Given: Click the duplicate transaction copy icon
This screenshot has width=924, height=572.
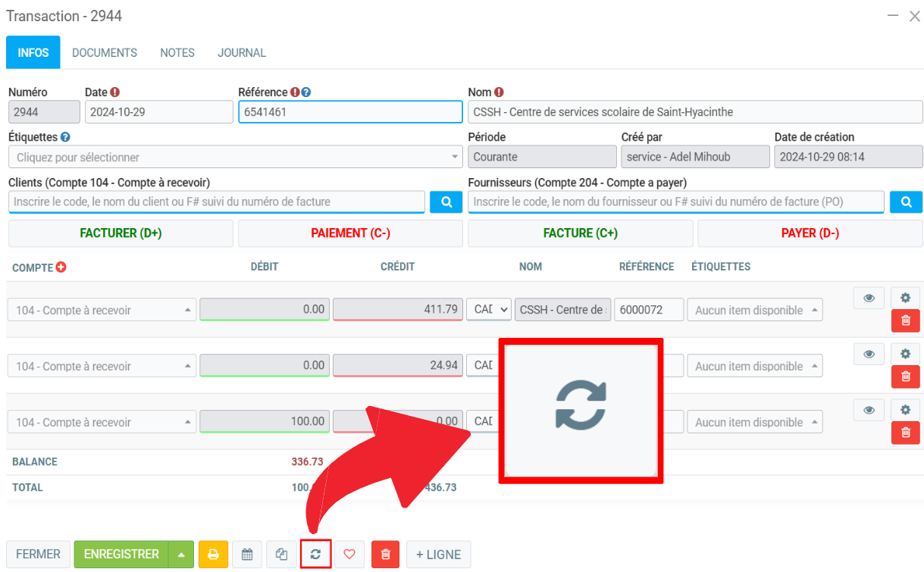Looking at the screenshot, I should coord(282,555).
